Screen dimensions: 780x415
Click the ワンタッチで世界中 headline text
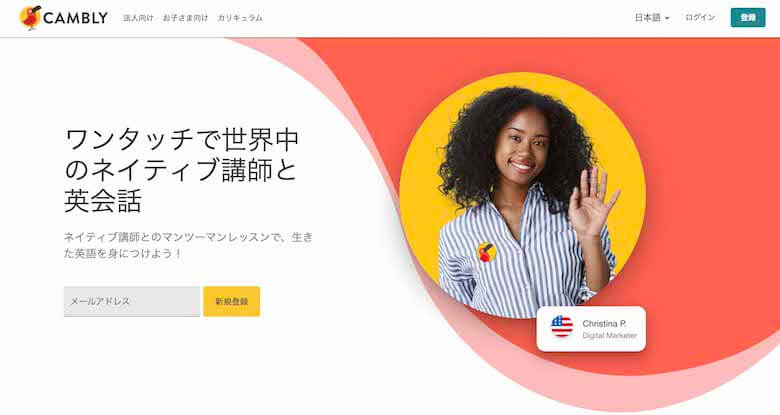(182, 139)
